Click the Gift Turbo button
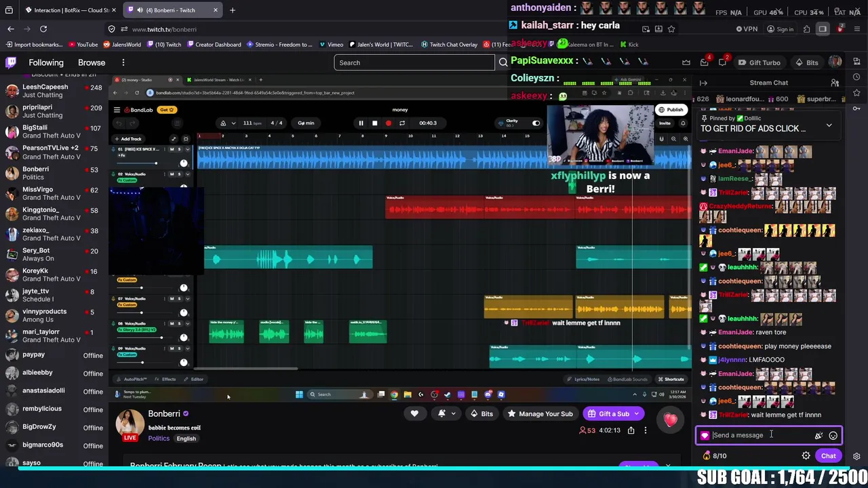The width and height of the screenshot is (868, 488). tap(759, 62)
